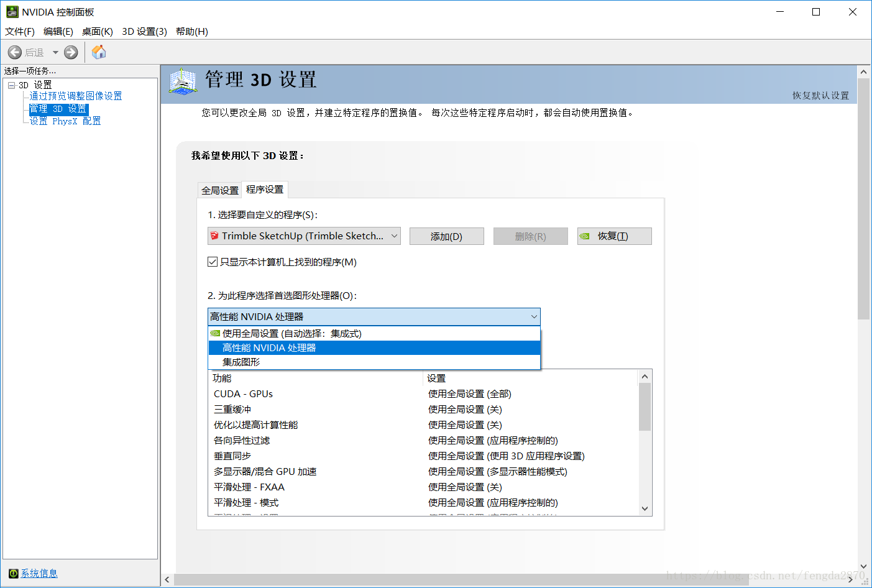The image size is (872, 588).
Task: Click 添加(D) button
Action: (446, 236)
